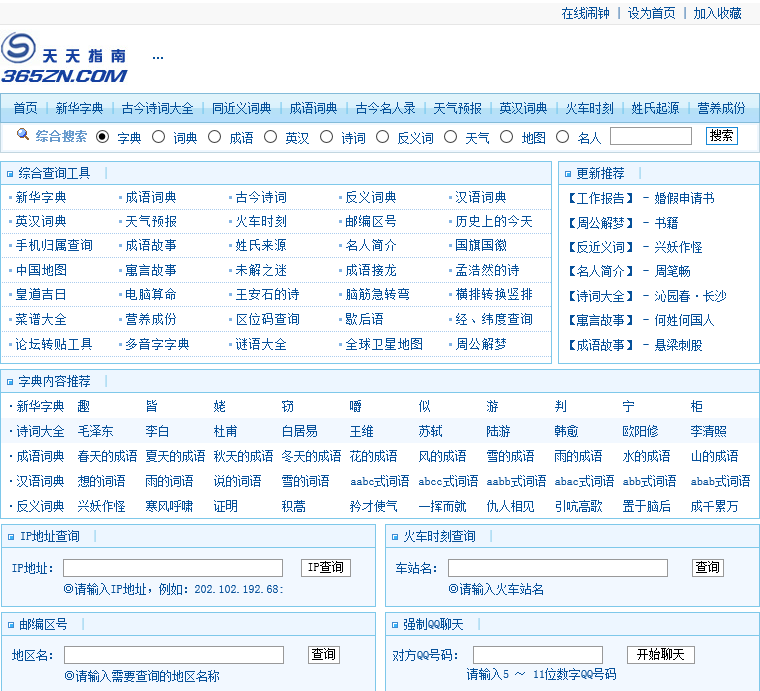Click the 综合查询工具 panel header icon

(10, 174)
